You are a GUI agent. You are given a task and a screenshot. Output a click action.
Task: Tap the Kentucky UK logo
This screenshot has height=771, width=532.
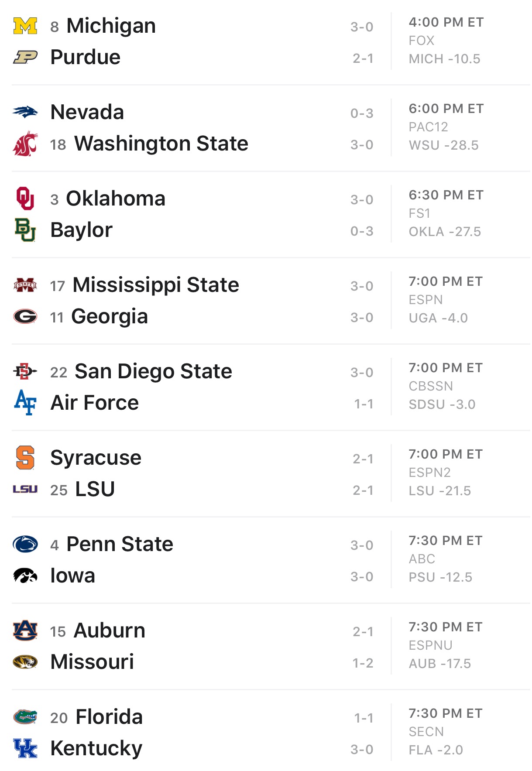(x=25, y=748)
